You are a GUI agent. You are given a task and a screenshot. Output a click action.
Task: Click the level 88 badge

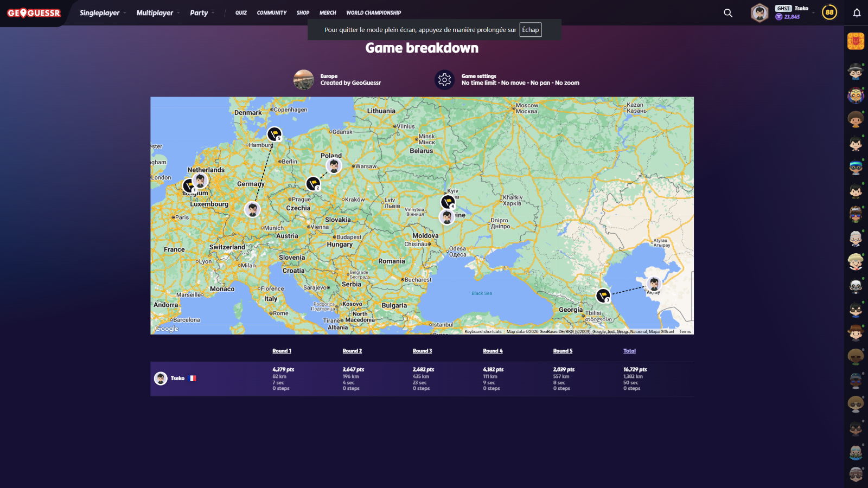tap(829, 12)
